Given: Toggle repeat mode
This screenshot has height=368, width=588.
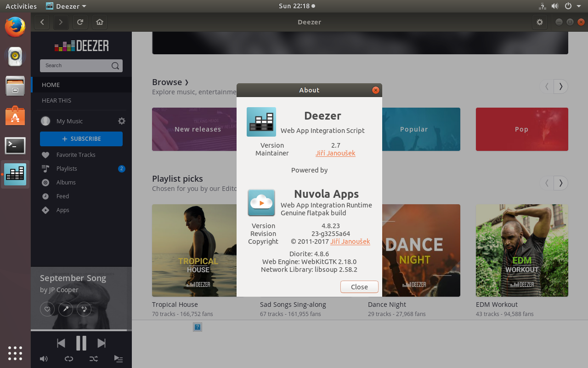Looking at the screenshot, I should tap(69, 359).
